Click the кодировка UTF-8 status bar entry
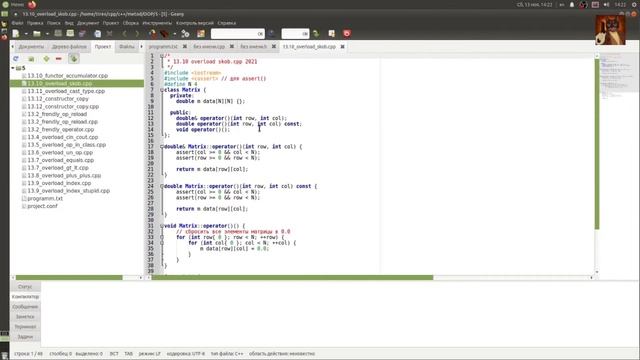 pos(186,354)
